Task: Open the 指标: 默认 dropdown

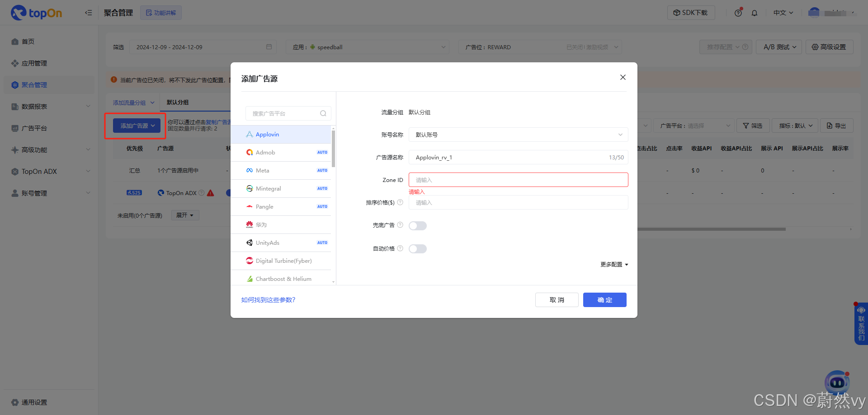Action: [795, 126]
